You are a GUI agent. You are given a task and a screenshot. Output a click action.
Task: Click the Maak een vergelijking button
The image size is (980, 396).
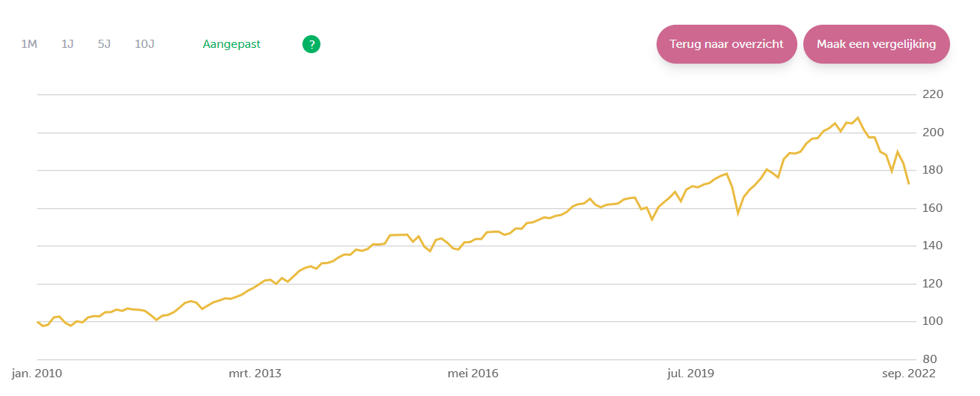tap(876, 44)
